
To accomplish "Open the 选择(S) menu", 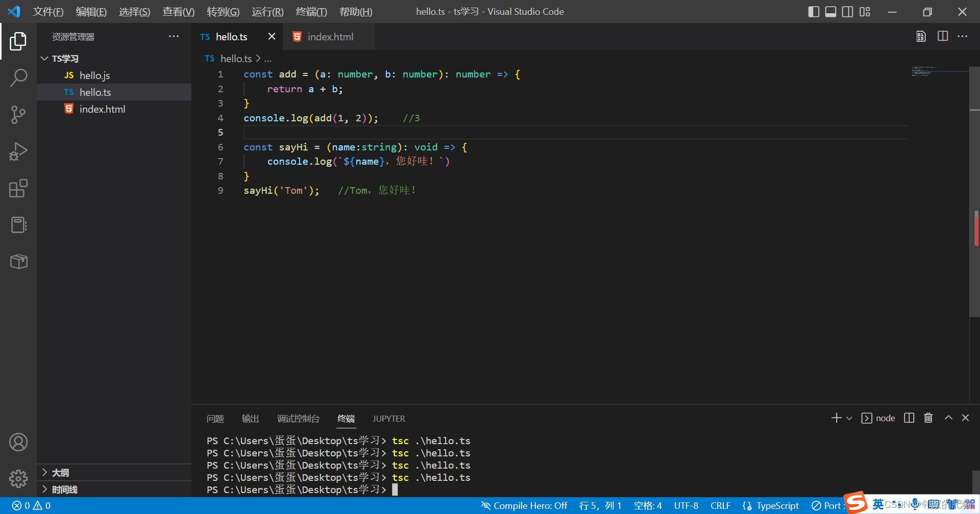I will [134, 12].
